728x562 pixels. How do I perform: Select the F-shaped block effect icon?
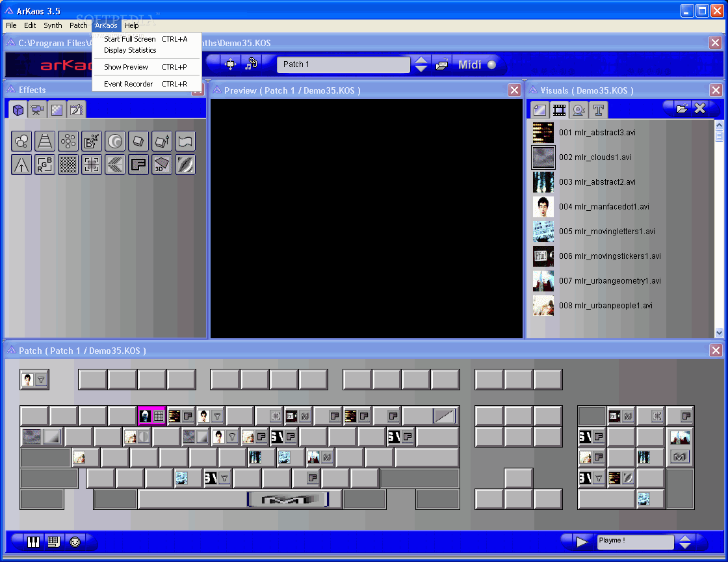138,165
